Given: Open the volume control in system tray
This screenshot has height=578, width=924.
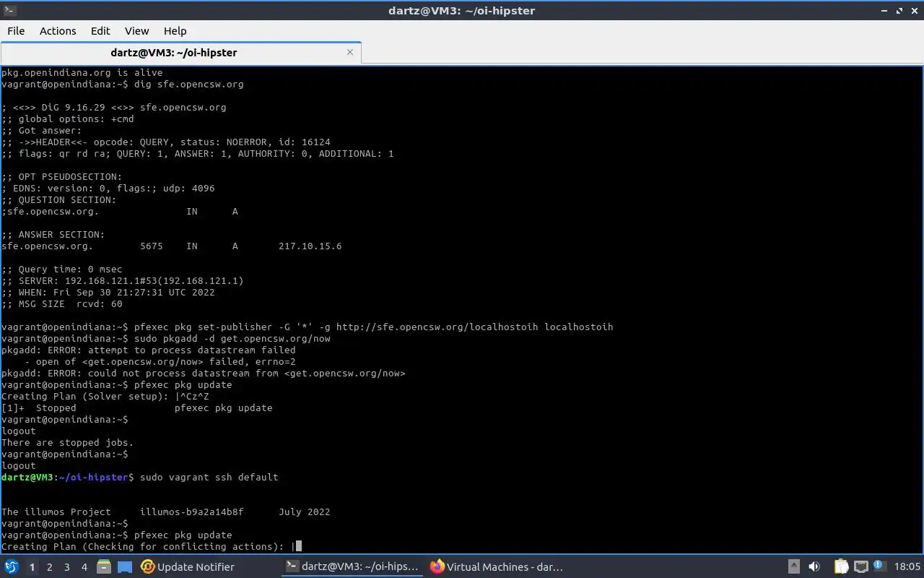Looking at the screenshot, I should coord(814,566).
